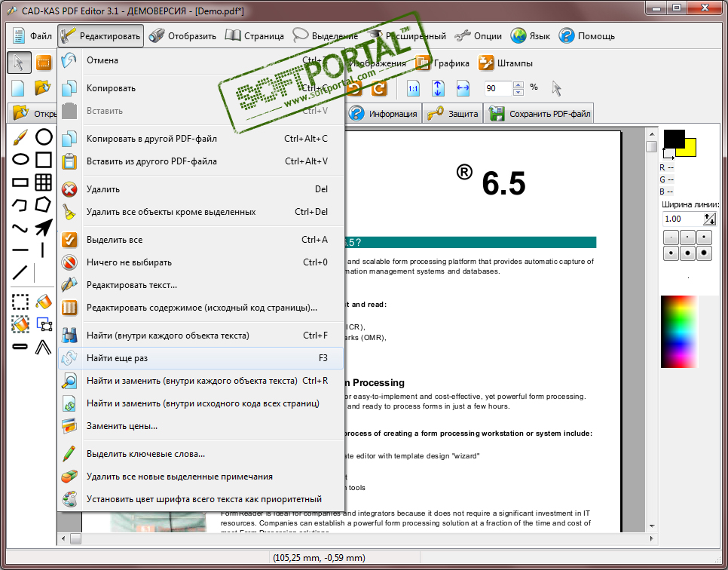Viewport: 728px width, 570px height.
Task: Click the Защита button
Action: tap(453, 113)
